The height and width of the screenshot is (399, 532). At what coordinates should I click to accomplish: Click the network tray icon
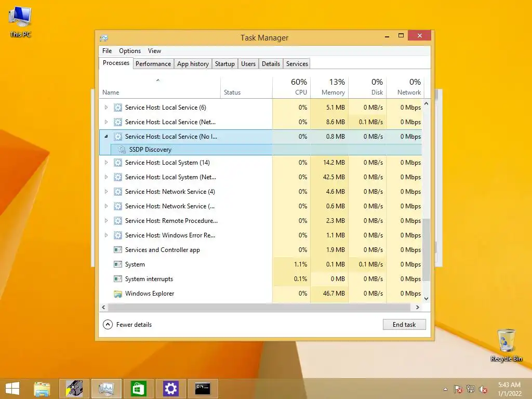pyautogui.click(x=471, y=389)
